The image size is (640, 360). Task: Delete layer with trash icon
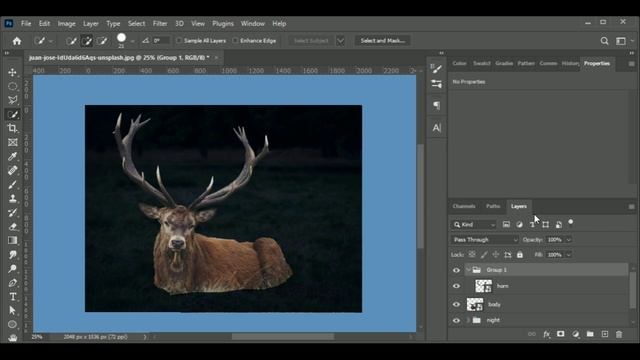(x=619, y=334)
